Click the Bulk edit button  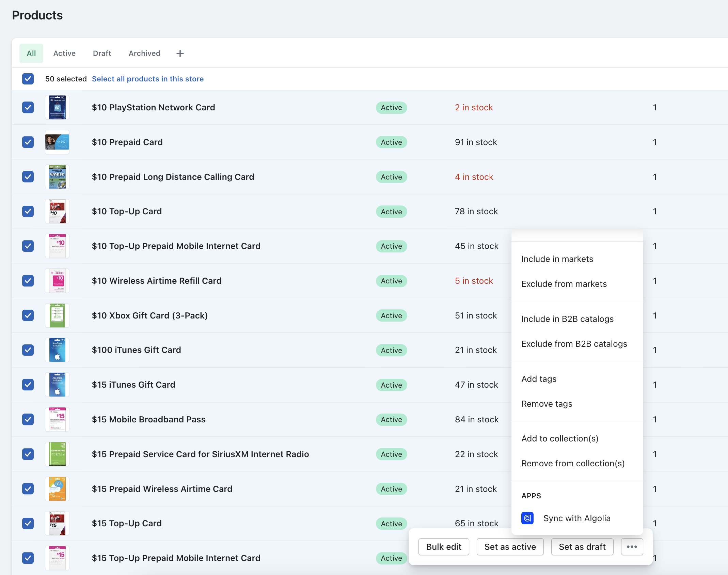(x=444, y=547)
